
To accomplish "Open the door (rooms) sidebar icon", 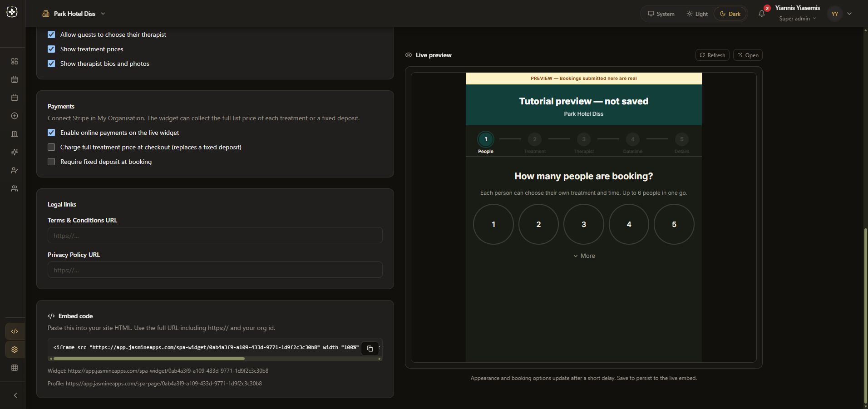I will click(15, 134).
